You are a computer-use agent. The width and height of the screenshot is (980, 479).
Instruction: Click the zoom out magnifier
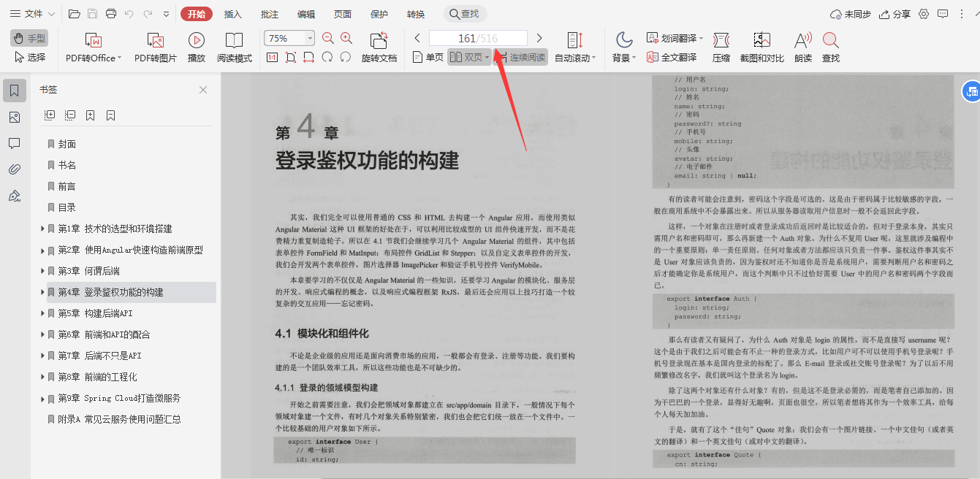[x=328, y=38]
